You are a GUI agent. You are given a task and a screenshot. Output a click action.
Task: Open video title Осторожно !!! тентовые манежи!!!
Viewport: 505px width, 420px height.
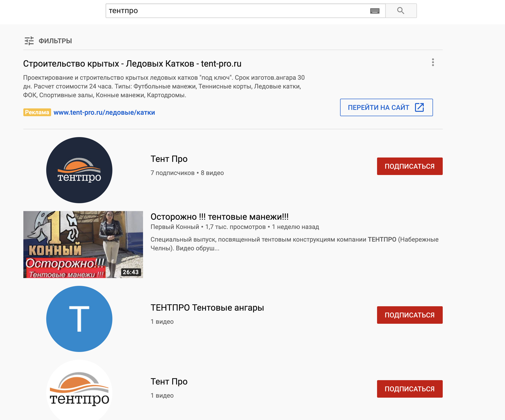pyautogui.click(x=219, y=217)
